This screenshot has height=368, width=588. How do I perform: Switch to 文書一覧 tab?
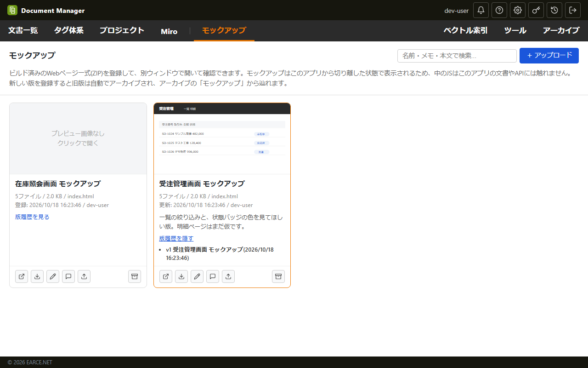point(23,31)
